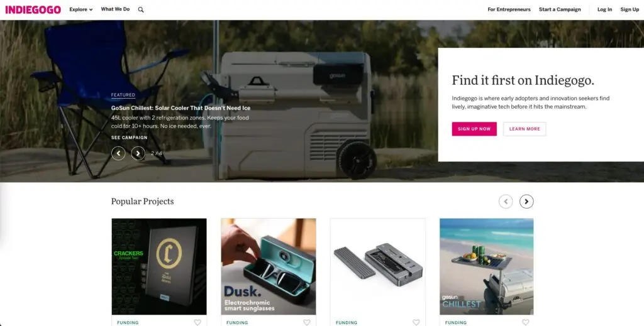Open SEE CAMPAIGN link for GoSun Chillest
The image size is (644, 326).
[129, 138]
